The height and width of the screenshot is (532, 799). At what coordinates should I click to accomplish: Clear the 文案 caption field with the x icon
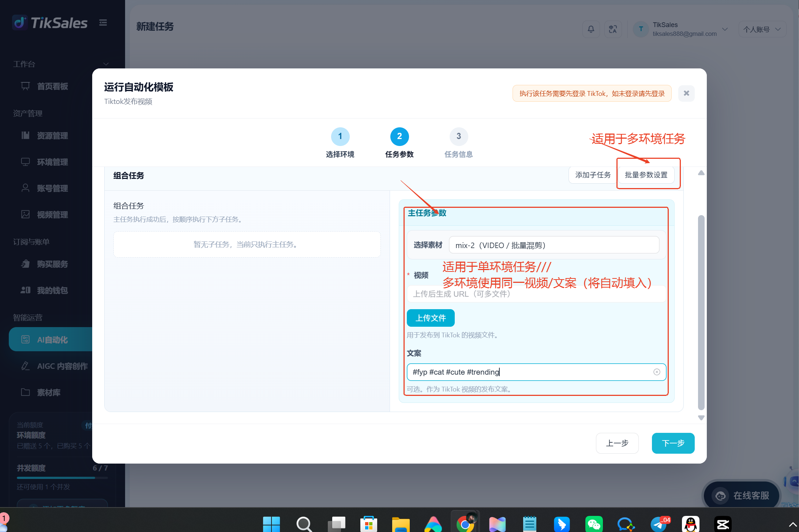click(657, 372)
